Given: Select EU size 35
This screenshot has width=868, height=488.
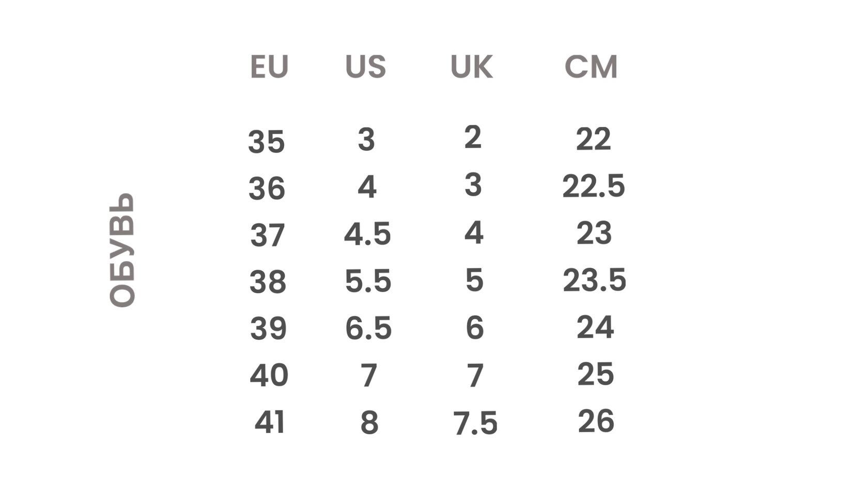Looking at the screenshot, I should coord(267,141).
